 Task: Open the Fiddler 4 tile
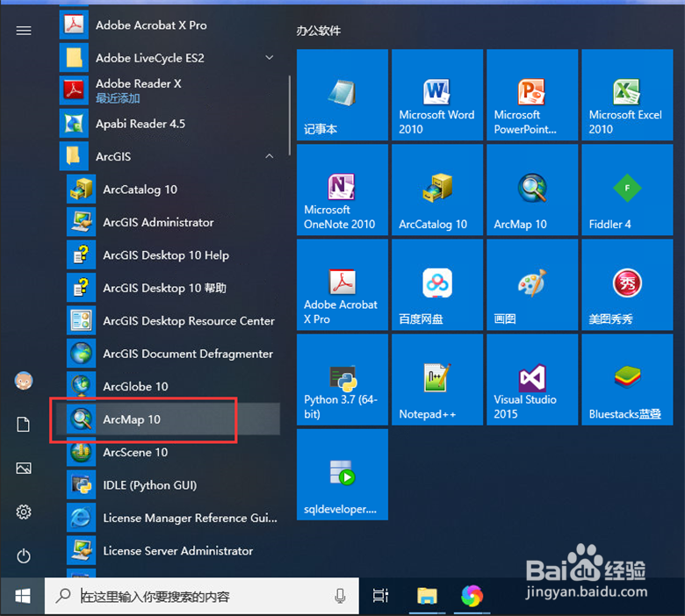627,190
